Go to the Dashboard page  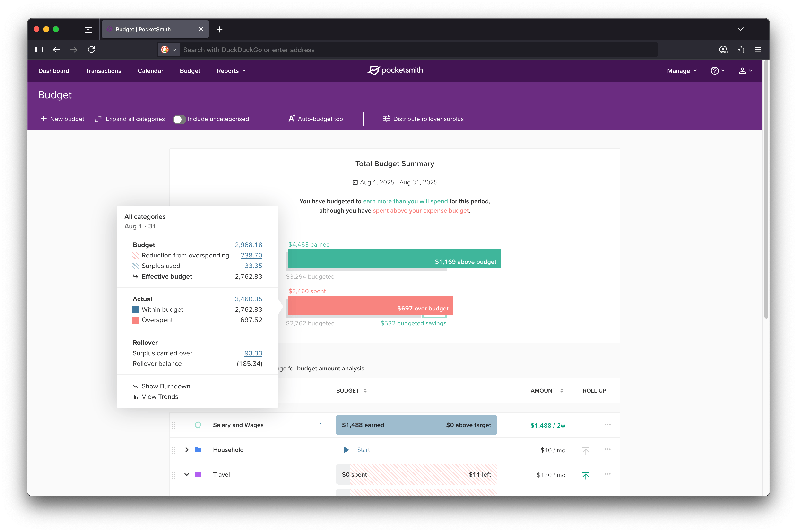[x=54, y=71]
